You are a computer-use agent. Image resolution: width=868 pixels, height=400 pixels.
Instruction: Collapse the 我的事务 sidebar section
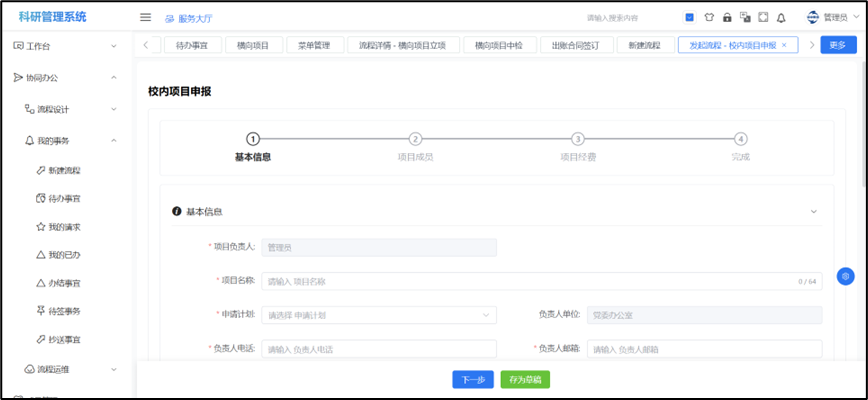pyautogui.click(x=114, y=140)
